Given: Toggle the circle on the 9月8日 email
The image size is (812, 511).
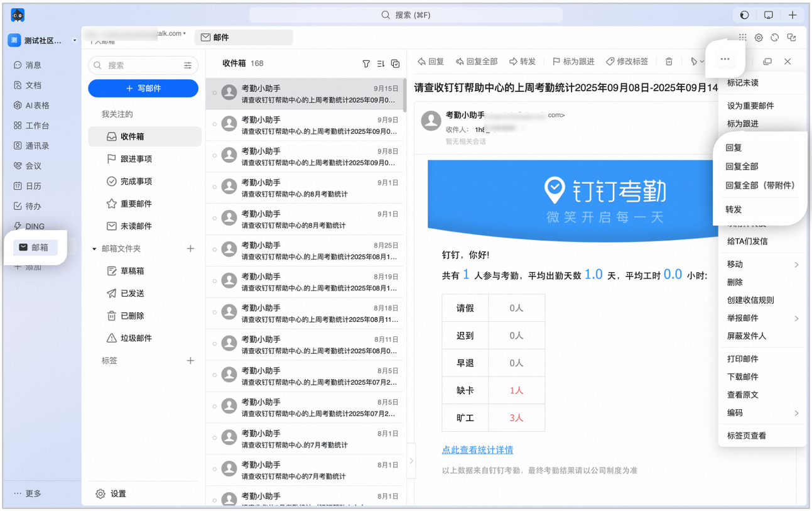Looking at the screenshot, I should tap(215, 156).
